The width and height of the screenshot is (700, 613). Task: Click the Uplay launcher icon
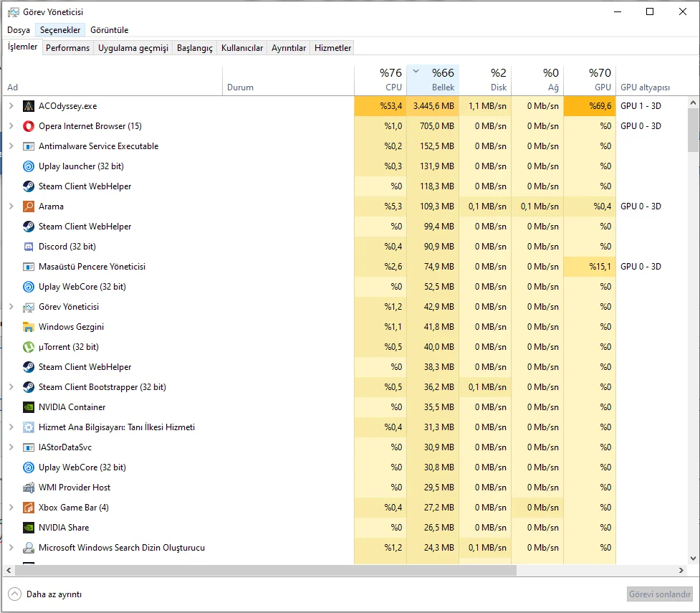pos(29,166)
